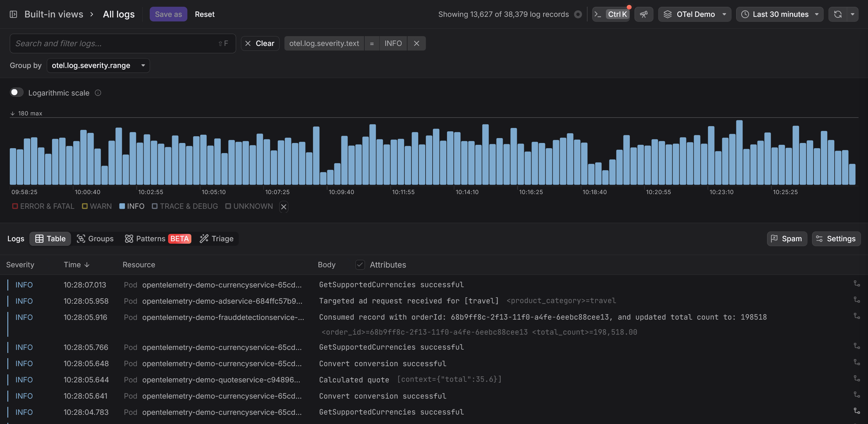This screenshot has width=868, height=424.
Task: Focus the Search and filter logs field
Action: (115, 43)
